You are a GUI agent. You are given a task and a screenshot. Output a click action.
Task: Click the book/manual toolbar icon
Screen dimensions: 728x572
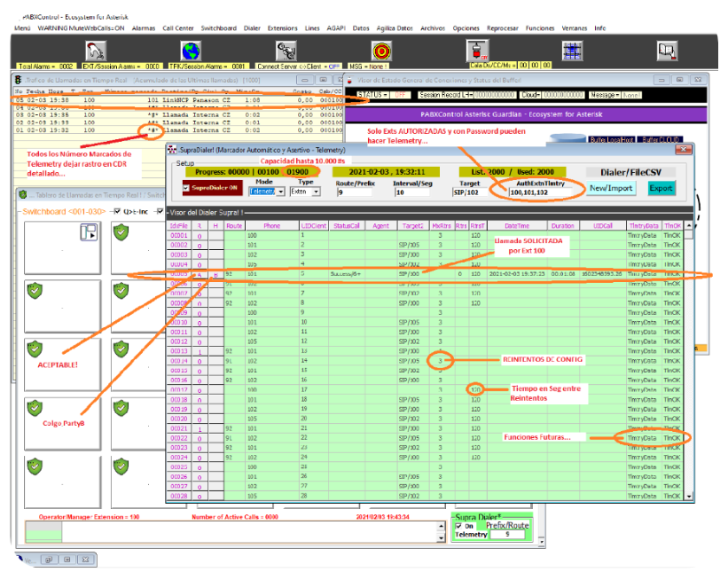pyautogui.click(x=667, y=51)
